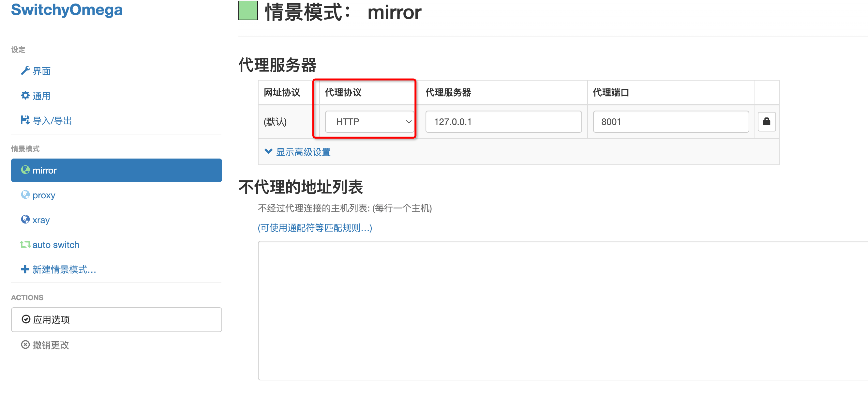
Task: Open the wildcard rules help link
Action: 315,228
